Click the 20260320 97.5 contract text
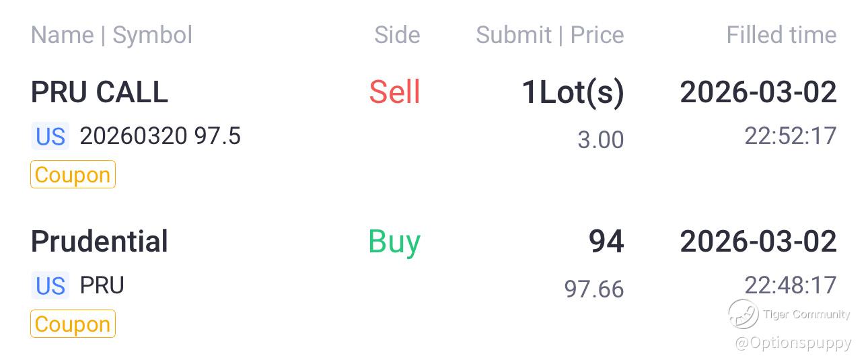This screenshot has width=868, height=362. coord(160,137)
